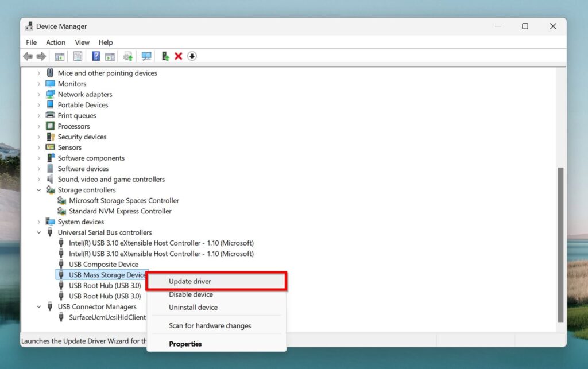Viewport: 588px width, 369px height.
Task: Click Scan for hardware changes monitor icon
Action: click(146, 56)
